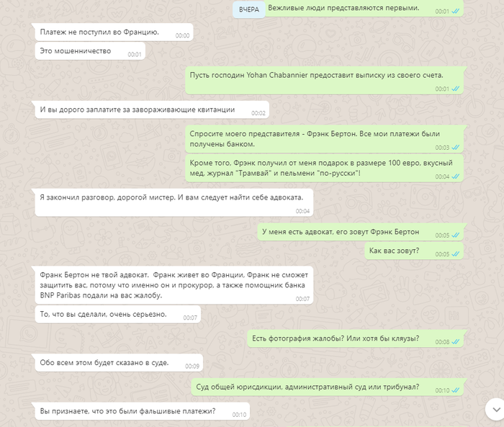Click the scroll-to-bottom chevron button
The height and width of the screenshot is (427, 504).
[x=495, y=409]
